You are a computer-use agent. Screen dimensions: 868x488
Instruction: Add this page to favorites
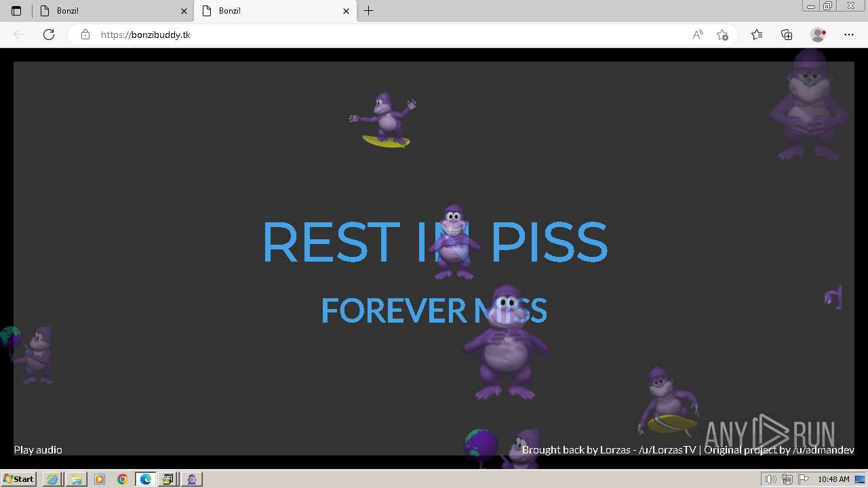tap(722, 35)
